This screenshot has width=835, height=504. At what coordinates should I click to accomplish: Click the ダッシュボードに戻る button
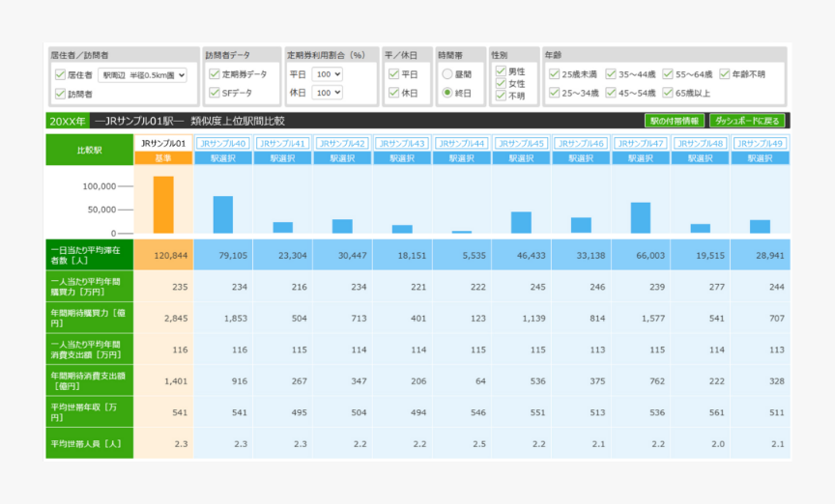coord(746,122)
